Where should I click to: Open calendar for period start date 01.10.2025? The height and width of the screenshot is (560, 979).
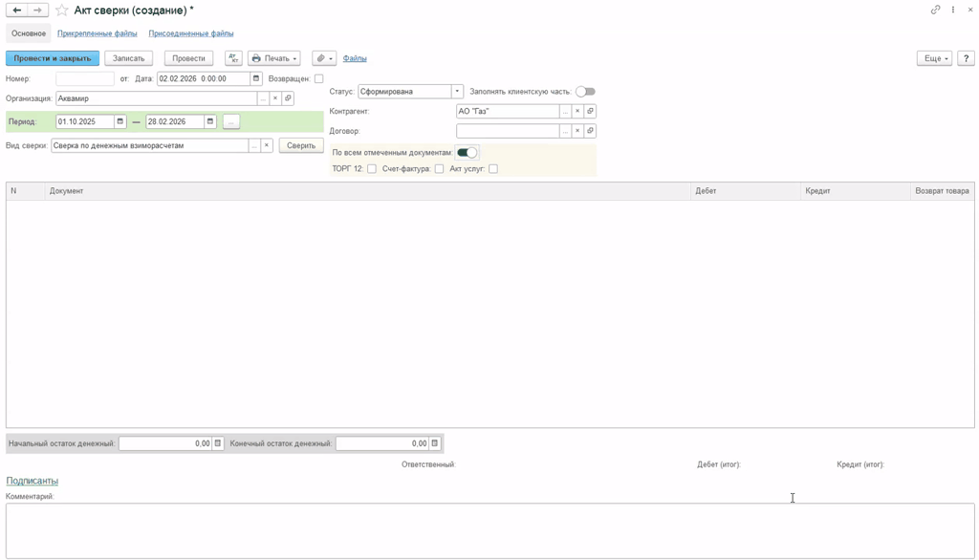[120, 122]
